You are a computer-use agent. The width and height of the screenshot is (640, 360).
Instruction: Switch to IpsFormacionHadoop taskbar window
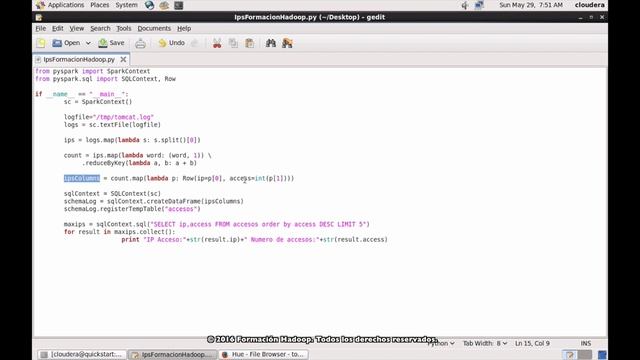[173, 354]
